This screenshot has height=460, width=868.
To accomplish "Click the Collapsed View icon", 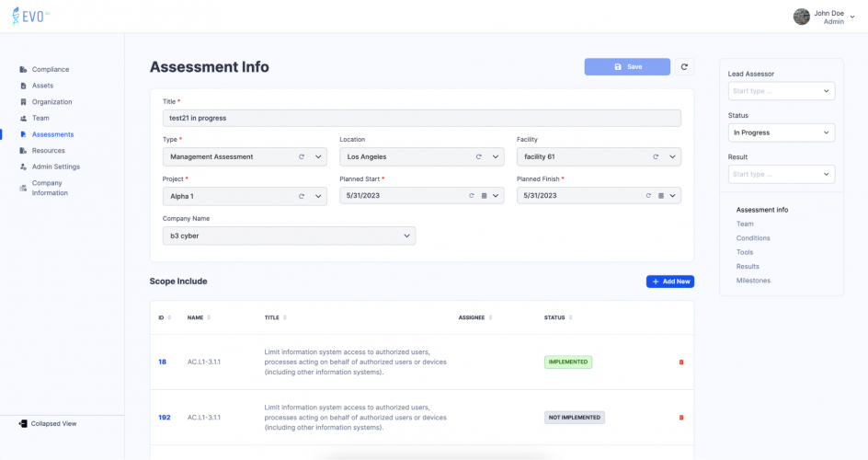I will point(23,423).
